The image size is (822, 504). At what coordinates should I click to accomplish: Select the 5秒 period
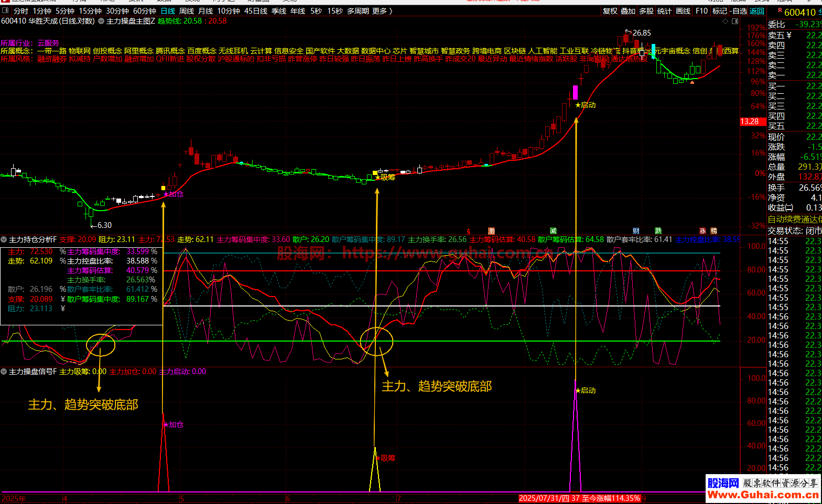(316, 10)
